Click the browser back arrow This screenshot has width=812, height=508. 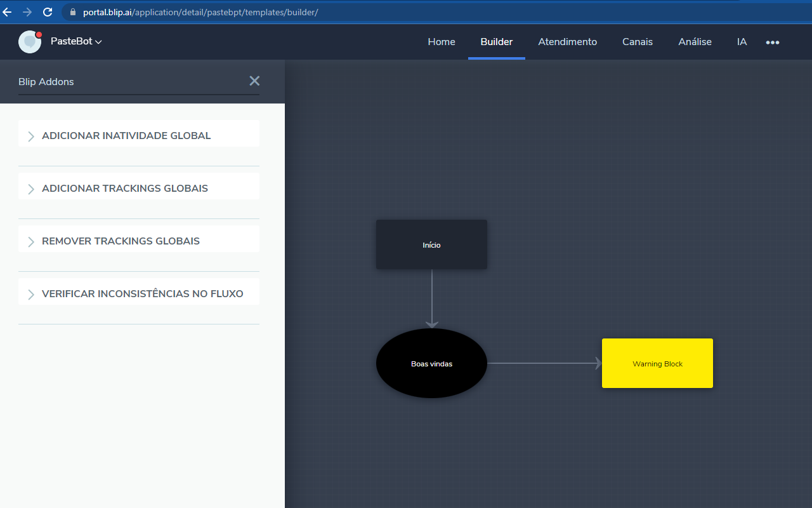(7, 11)
